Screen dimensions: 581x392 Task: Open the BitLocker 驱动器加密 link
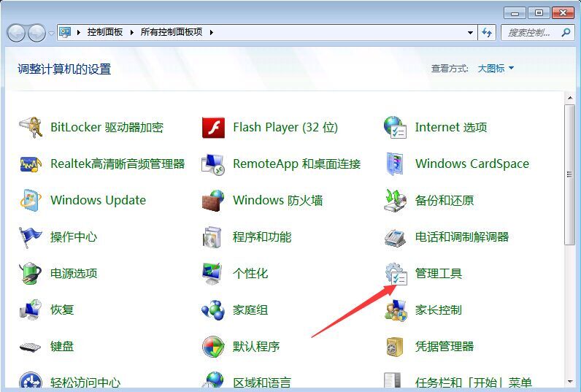107,128
